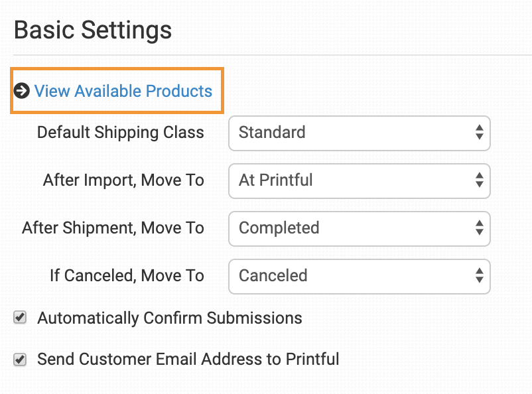Expand the If Canceled, Move To dropdown
This screenshot has width=532, height=394.
coord(359,276)
